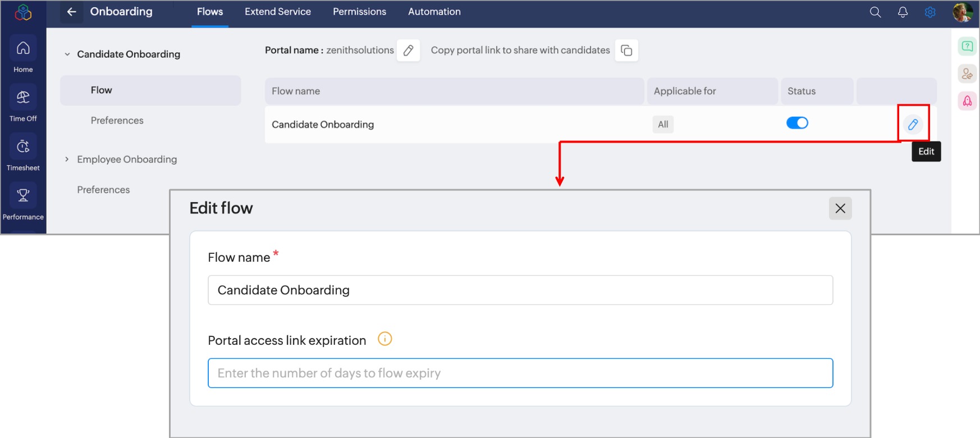Go to Home in the sidebar
980x438 pixels.
point(23,54)
